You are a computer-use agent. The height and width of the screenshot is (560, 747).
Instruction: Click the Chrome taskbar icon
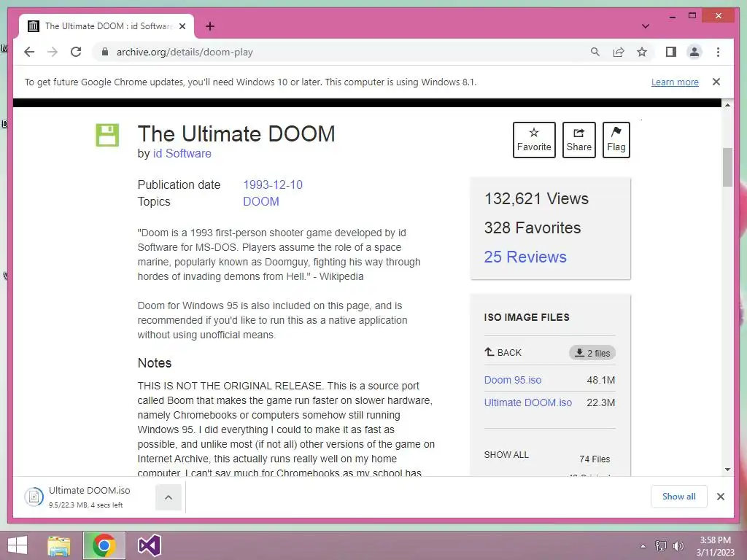click(104, 545)
